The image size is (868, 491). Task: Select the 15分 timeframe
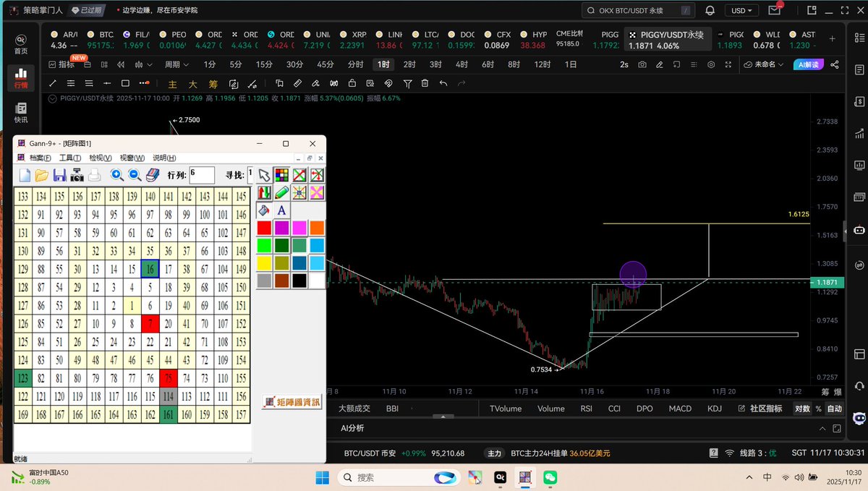click(x=264, y=64)
